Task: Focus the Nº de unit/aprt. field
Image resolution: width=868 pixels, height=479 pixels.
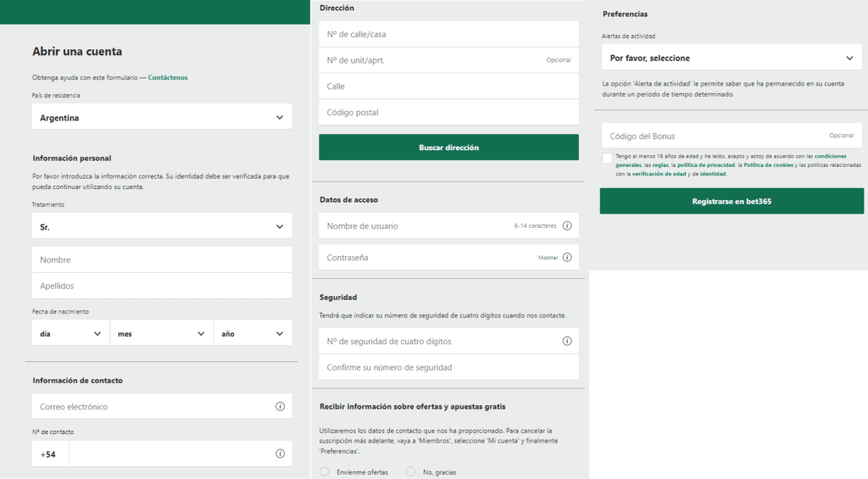Action: (449, 60)
